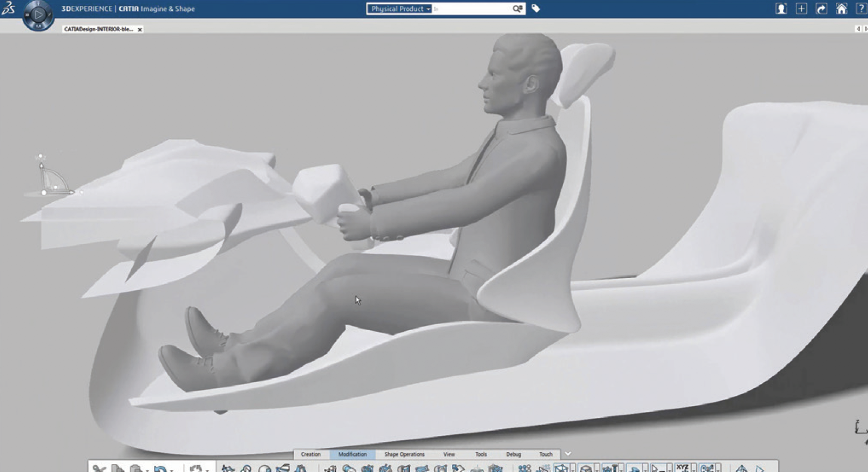Select the Cut scissors tool
Image resolution: width=868 pixels, height=476 pixels.
click(99, 469)
